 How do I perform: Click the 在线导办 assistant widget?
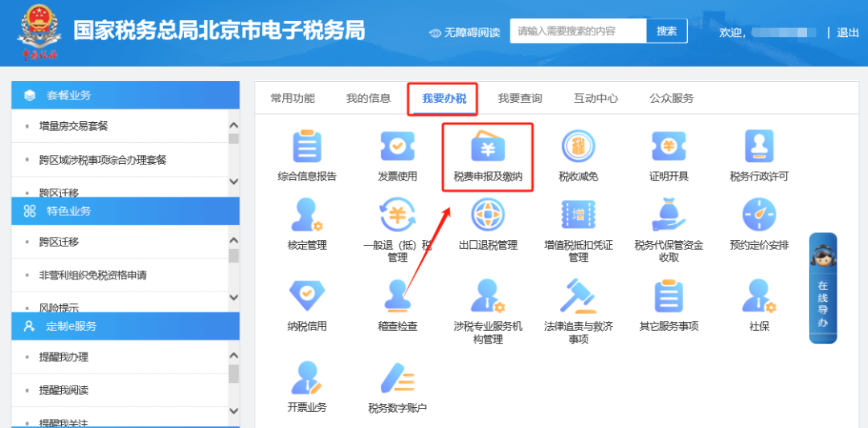(823, 288)
